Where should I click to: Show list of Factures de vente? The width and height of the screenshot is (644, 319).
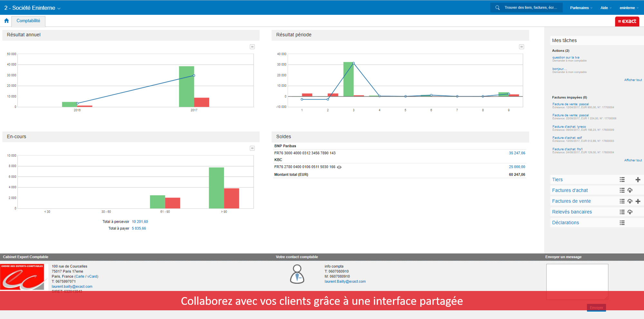[x=622, y=201]
